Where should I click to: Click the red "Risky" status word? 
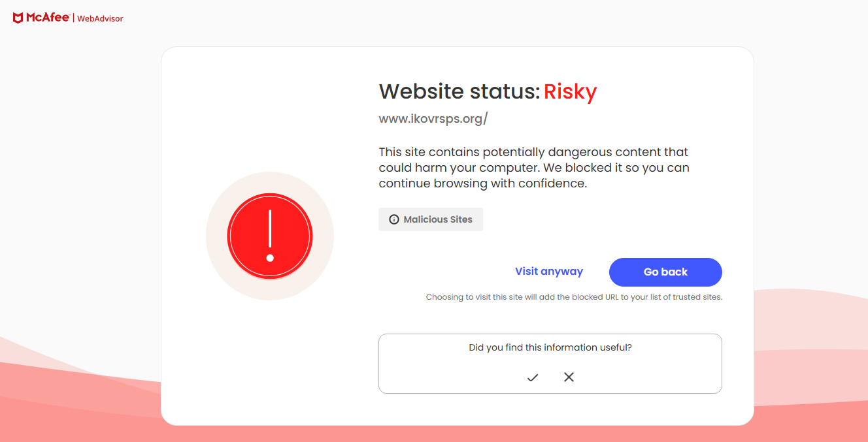[570, 92]
